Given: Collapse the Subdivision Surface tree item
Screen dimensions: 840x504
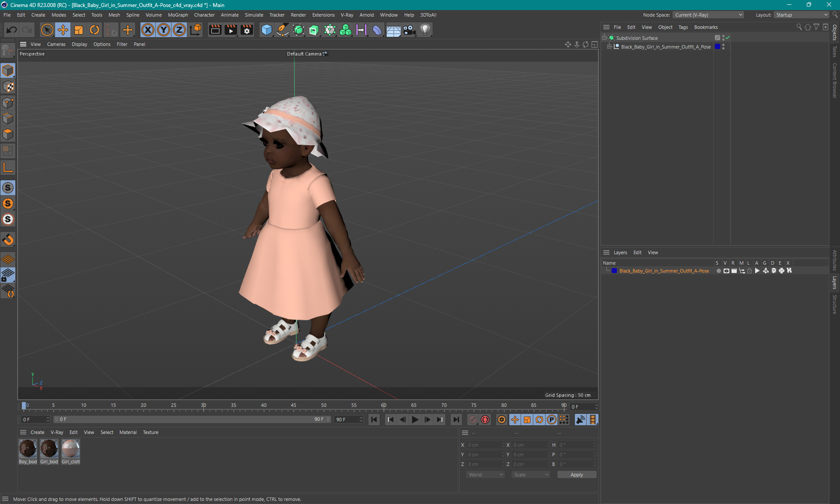Looking at the screenshot, I should pyautogui.click(x=604, y=38).
